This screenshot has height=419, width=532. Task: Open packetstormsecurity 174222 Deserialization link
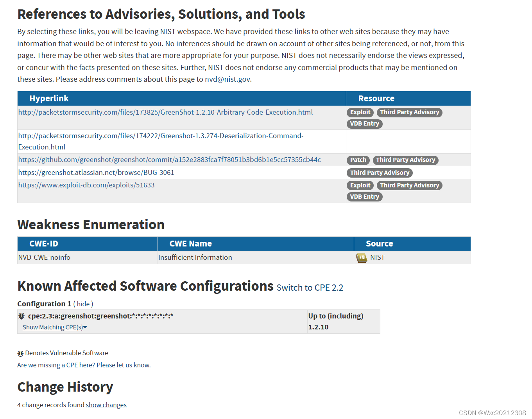point(161,141)
